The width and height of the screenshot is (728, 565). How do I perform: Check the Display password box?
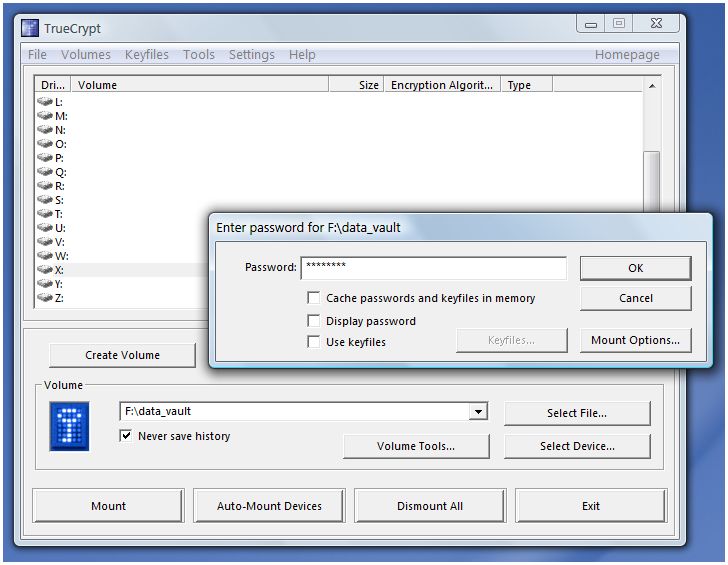click(x=315, y=321)
